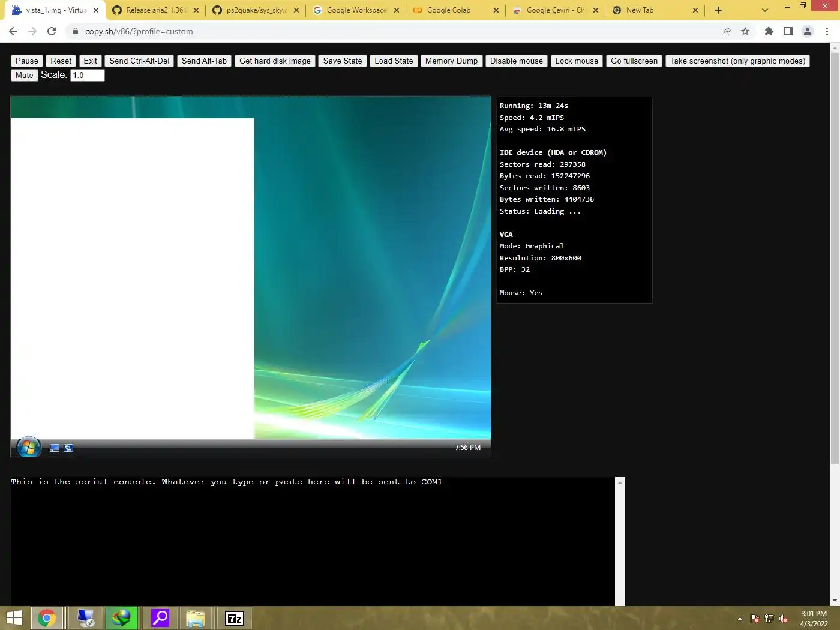Open 7-Zip from the taskbar
840x630 pixels.
pos(235,618)
